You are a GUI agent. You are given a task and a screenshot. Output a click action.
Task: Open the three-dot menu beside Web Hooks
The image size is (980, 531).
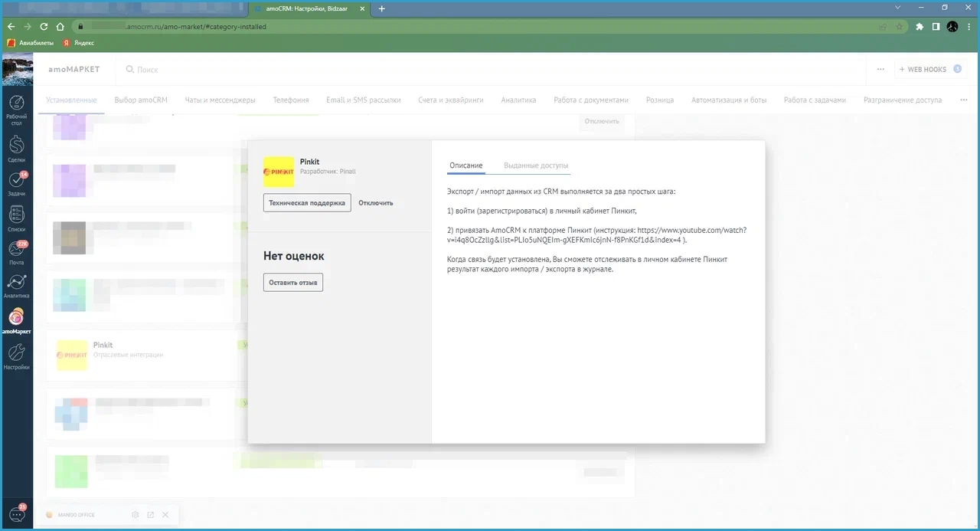(x=880, y=69)
